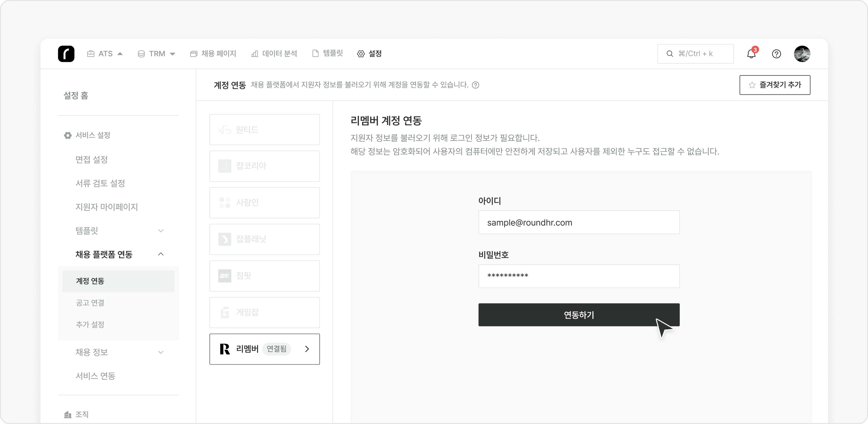Select the 점핏 platform card
Viewport: 868px width, 424px height.
264,276
